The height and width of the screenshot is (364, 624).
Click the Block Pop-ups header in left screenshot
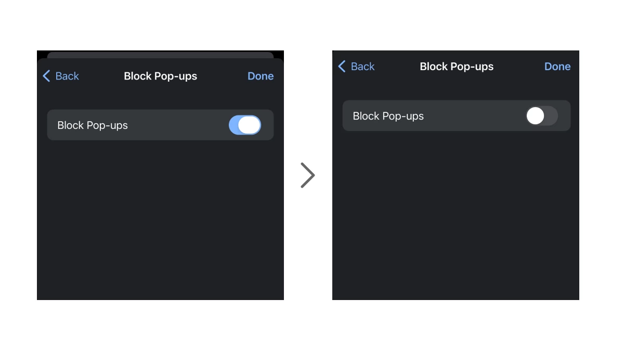(160, 76)
